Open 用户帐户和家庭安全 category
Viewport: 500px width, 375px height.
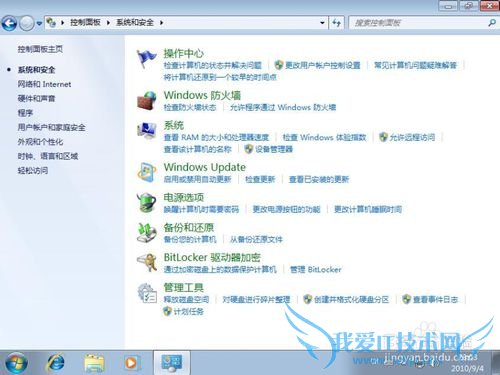[x=51, y=127]
